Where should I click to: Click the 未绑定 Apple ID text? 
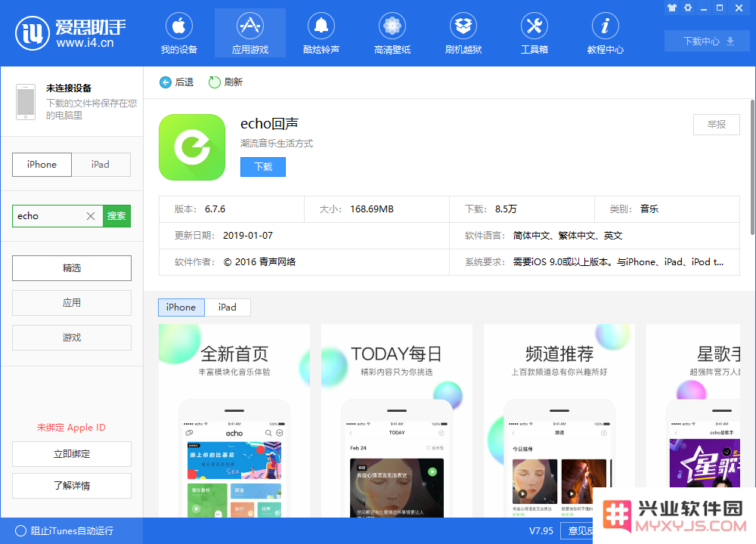[71, 428]
